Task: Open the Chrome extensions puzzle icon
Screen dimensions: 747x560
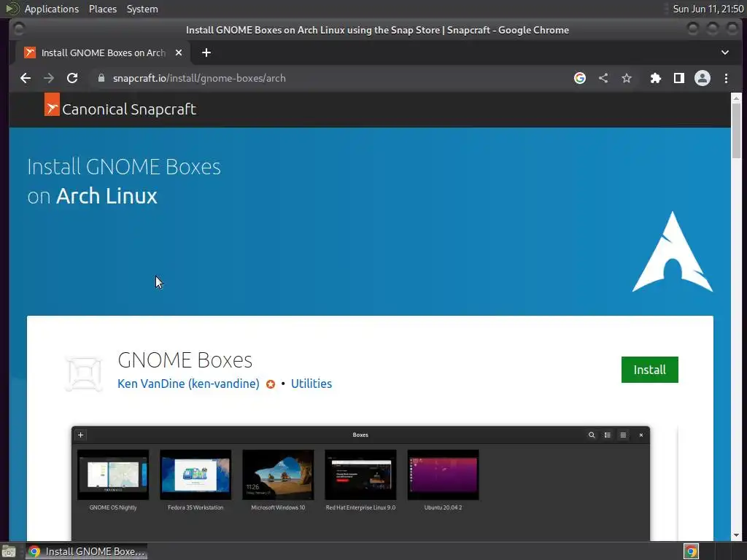Action: click(656, 78)
